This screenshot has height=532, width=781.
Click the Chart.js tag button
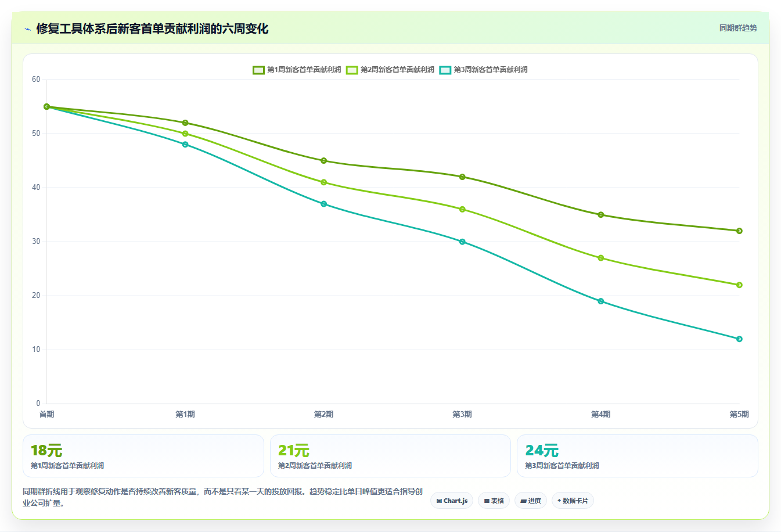click(x=452, y=501)
